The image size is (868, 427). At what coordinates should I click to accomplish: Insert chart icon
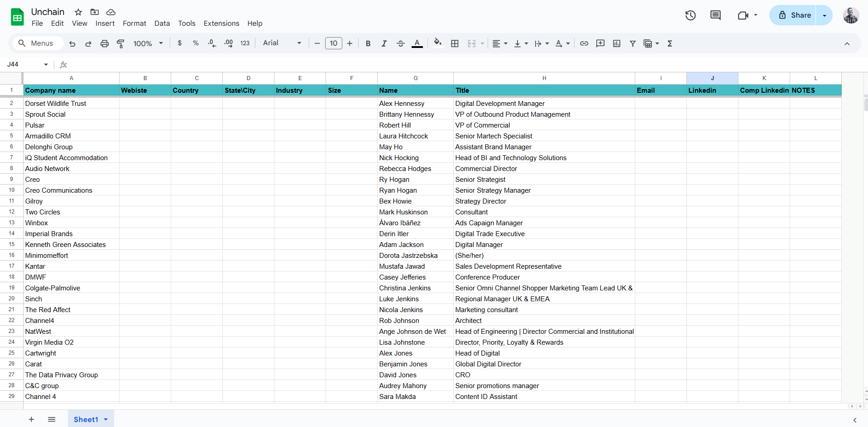point(617,43)
